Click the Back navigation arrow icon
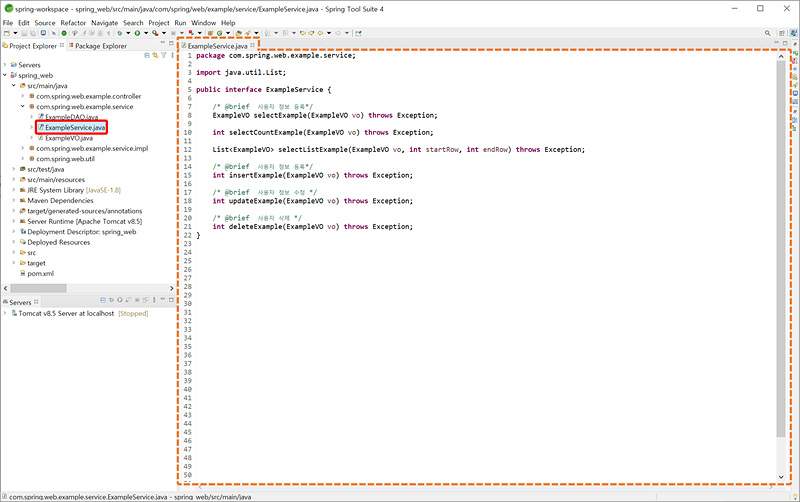The height and width of the screenshot is (502, 800). [320, 33]
